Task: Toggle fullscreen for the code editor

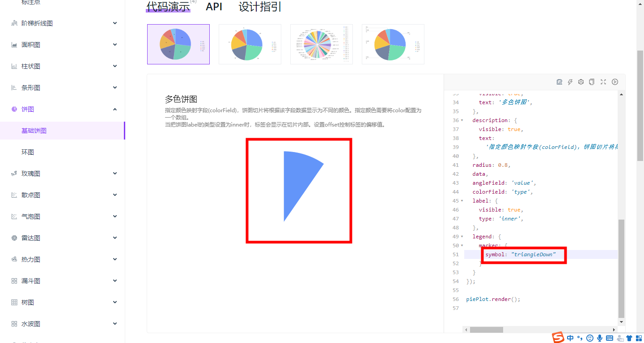Action: 603,82
